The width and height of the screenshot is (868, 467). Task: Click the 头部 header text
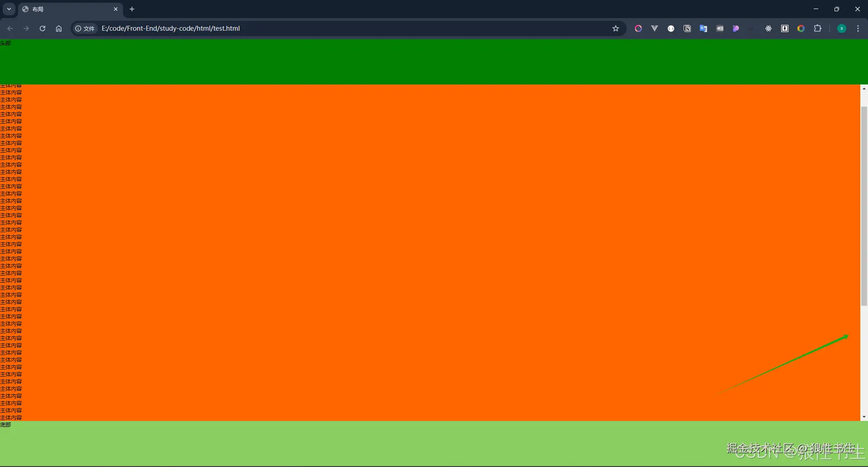5,43
